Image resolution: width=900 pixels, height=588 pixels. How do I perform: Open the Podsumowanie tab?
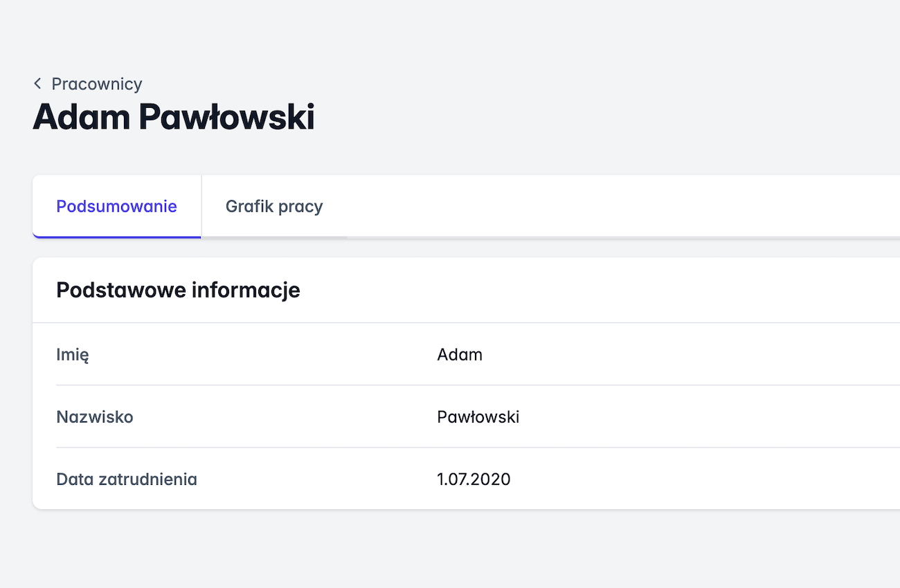click(116, 206)
